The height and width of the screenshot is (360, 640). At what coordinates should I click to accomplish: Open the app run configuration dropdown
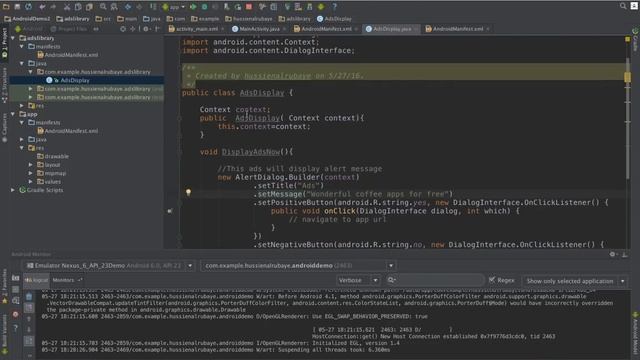tap(174, 7)
